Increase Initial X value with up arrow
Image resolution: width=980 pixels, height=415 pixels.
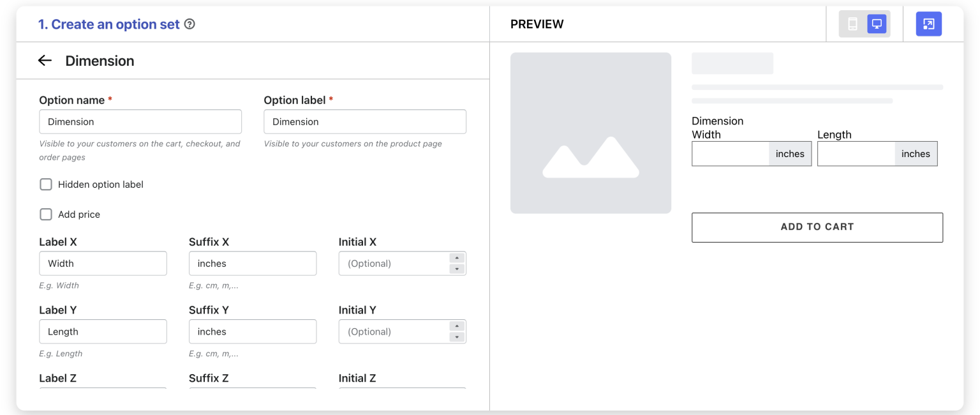457,258
